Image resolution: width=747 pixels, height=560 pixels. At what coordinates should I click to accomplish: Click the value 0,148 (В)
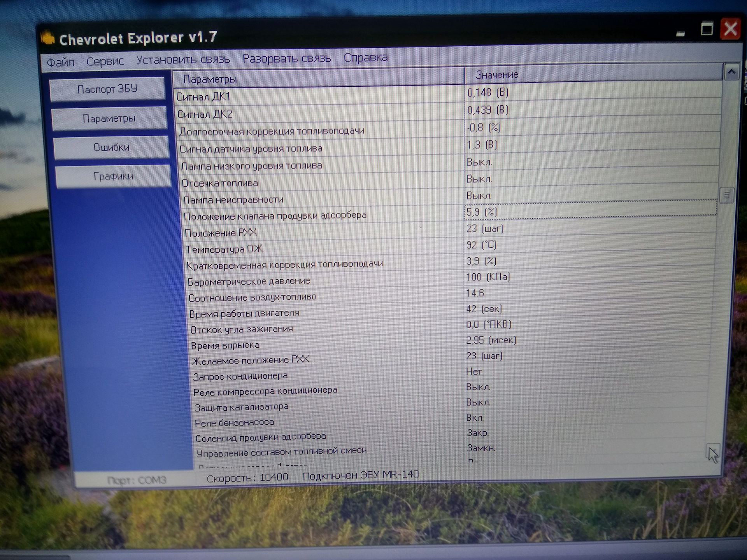[488, 92]
